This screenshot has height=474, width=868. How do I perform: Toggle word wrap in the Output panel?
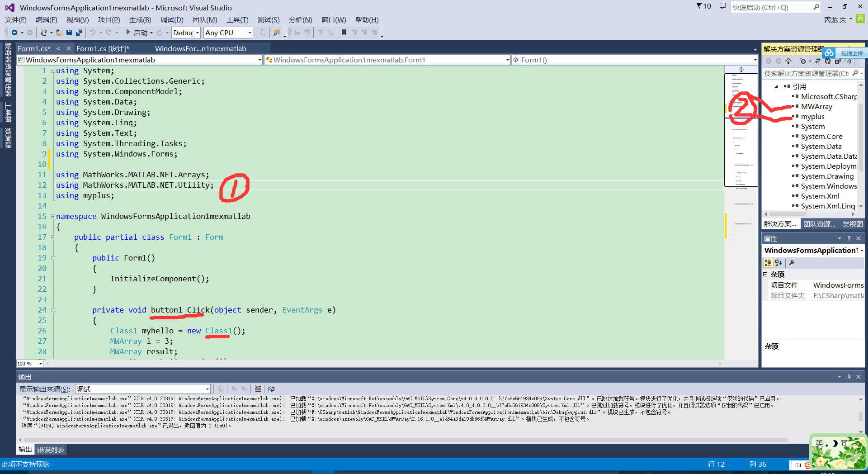271,389
